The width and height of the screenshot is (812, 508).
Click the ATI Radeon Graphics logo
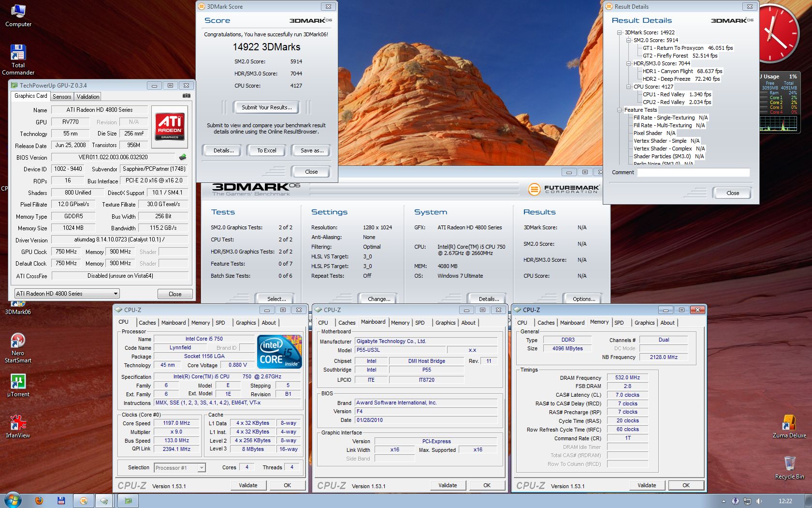pyautogui.click(x=170, y=125)
